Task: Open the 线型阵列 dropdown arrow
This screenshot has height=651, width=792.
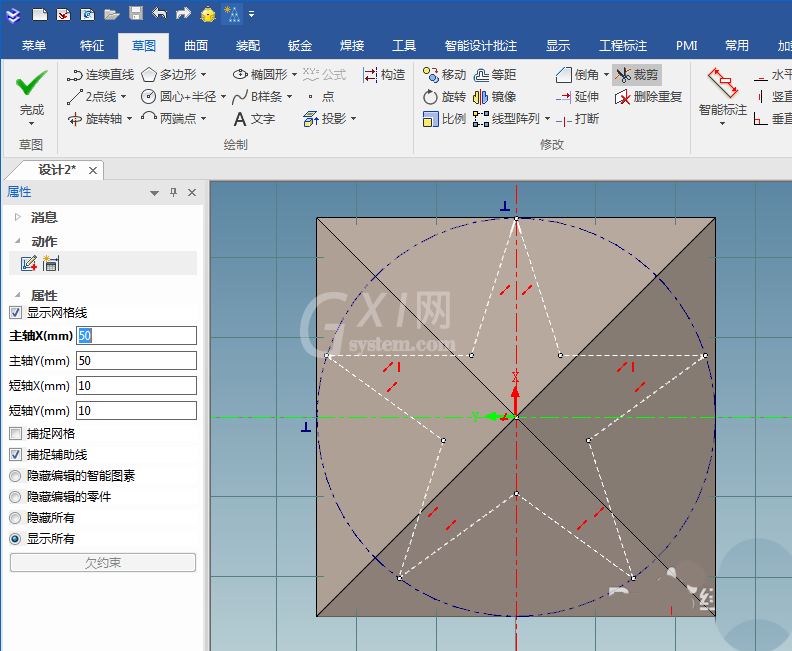Action: [547, 119]
